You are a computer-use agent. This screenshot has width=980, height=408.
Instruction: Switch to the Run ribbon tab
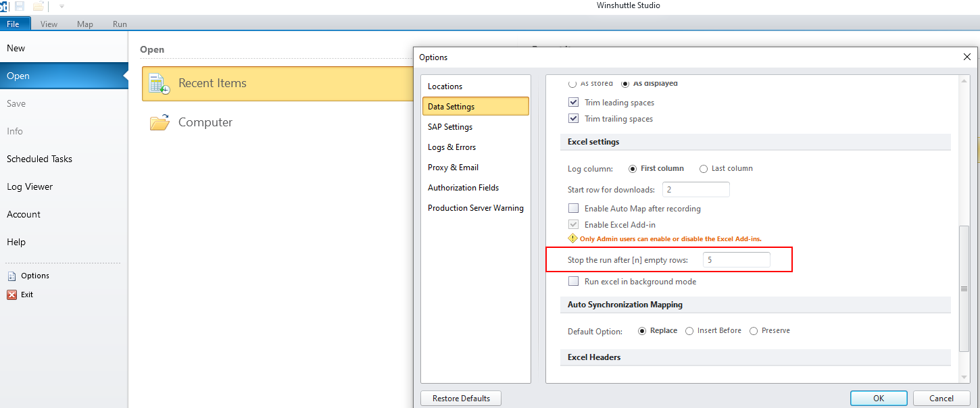[x=120, y=24]
